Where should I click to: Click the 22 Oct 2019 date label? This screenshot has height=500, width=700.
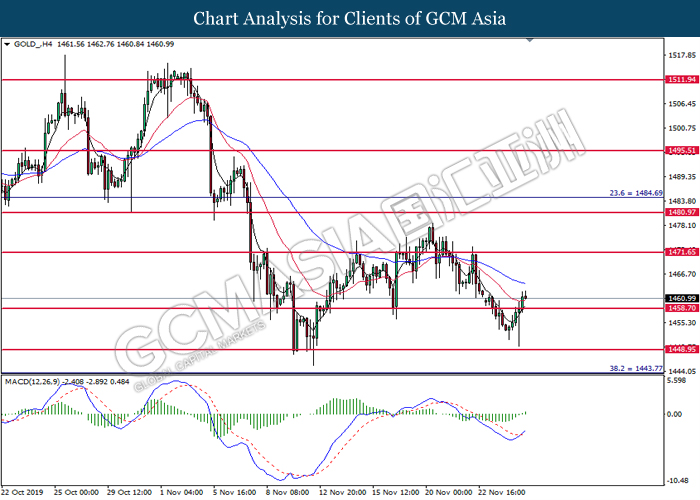(x=22, y=492)
